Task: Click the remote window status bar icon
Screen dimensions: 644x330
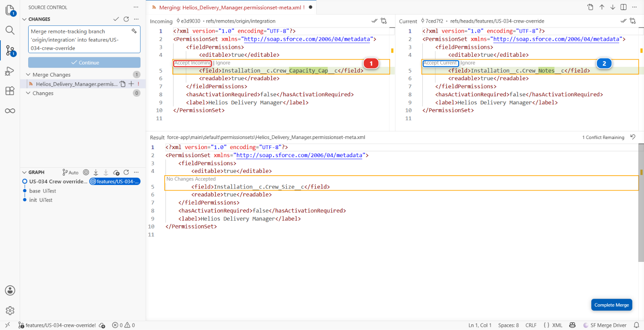Action: [x=7, y=325]
